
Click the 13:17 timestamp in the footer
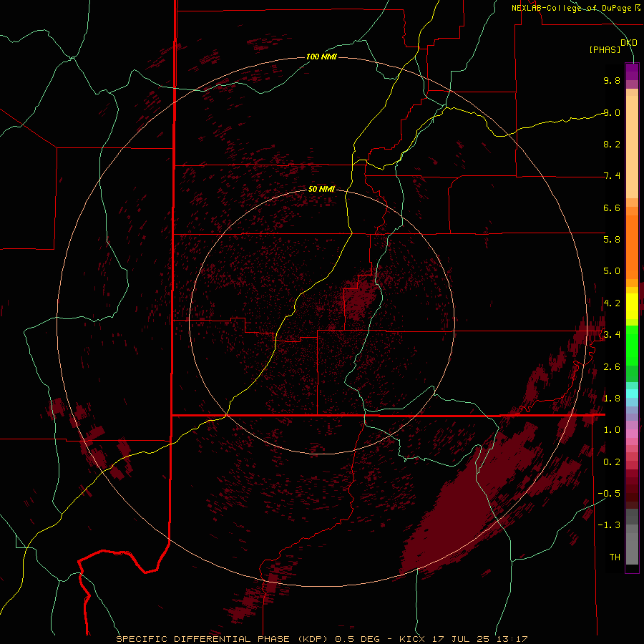[x=512, y=639]
